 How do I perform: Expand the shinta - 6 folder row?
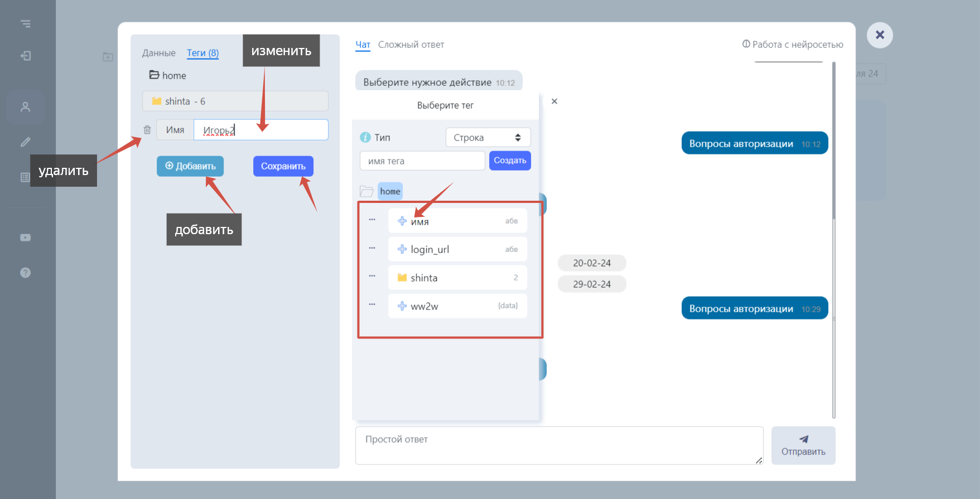point(235,101)
